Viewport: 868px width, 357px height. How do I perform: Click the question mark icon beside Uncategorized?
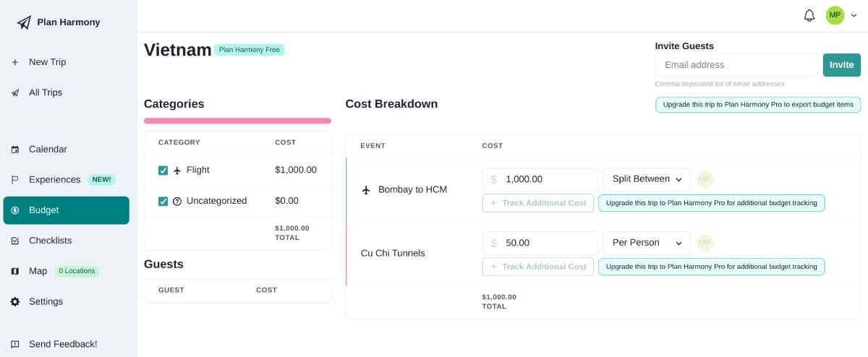(177, 202)
